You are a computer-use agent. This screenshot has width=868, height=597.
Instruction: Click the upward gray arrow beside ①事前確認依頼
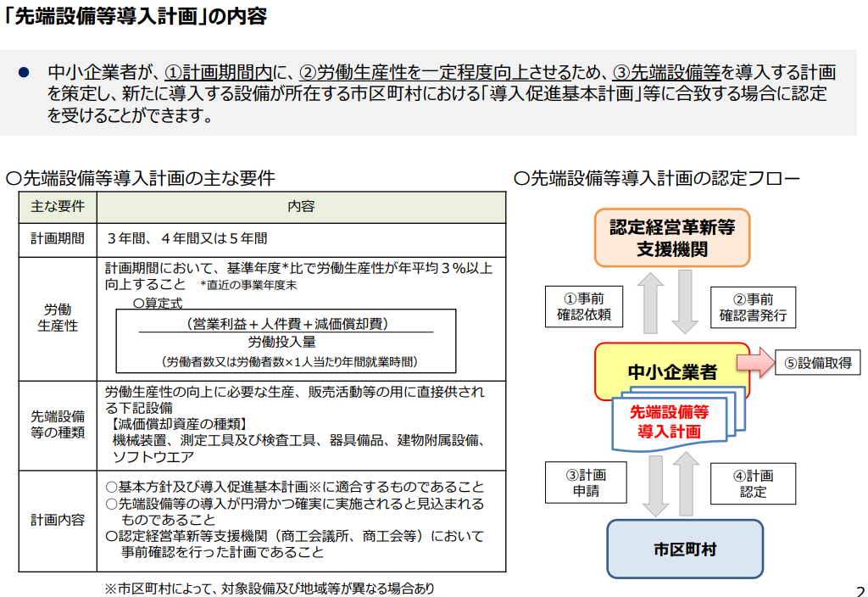point(650,304)
